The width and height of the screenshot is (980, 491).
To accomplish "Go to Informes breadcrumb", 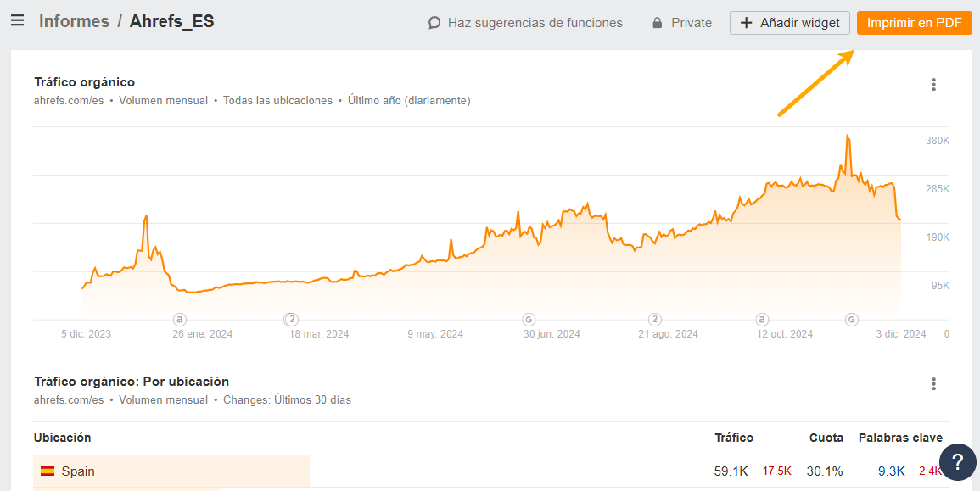I will point(74,21).
